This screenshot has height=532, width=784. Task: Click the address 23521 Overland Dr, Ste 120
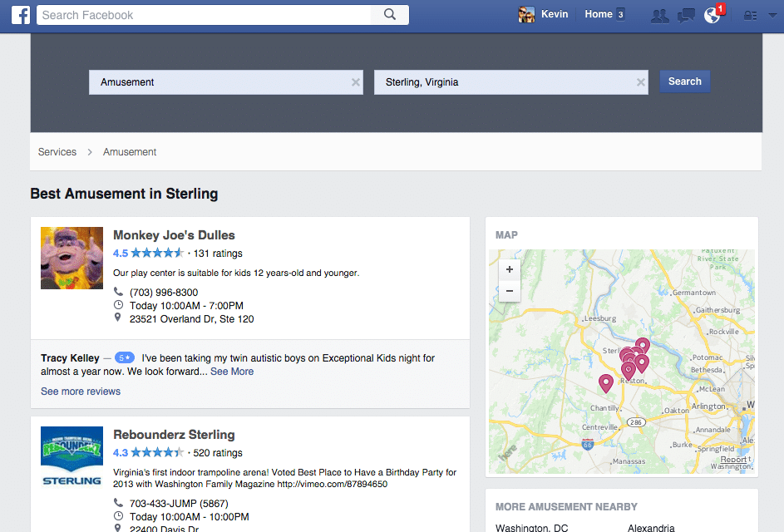click(191, 319)
